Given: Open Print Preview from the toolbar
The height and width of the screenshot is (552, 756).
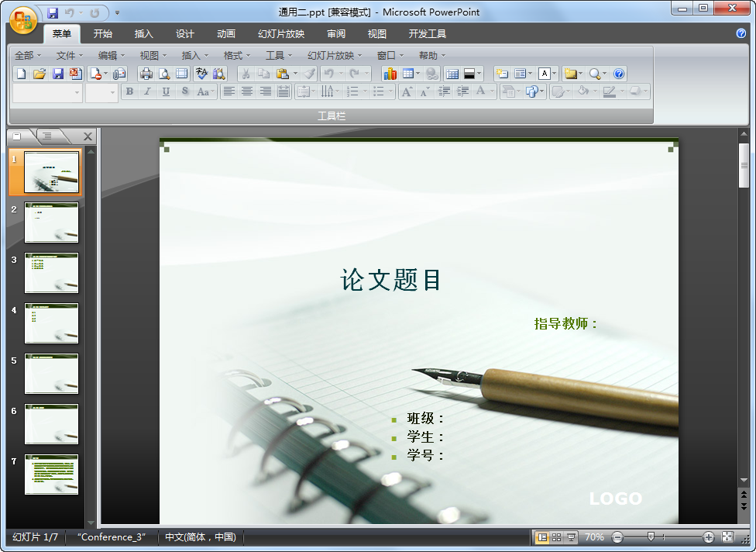Looking at the screenshot, I should coord(163,74).
